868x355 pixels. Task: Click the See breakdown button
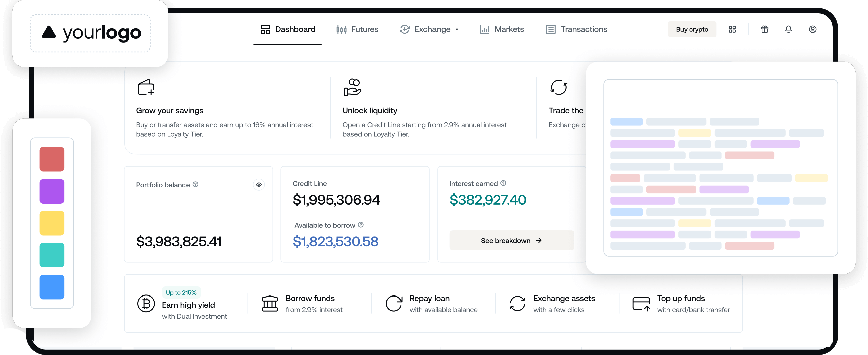click(511, 240)
